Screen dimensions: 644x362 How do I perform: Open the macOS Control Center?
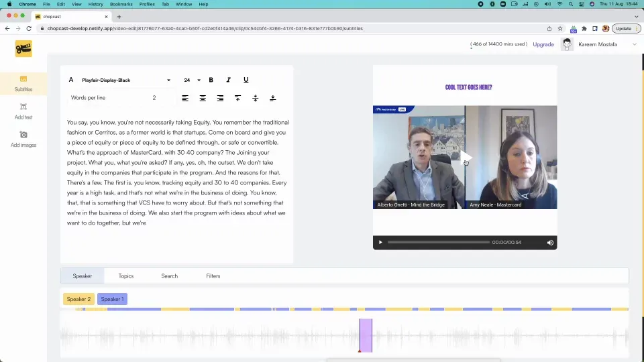click(581, 4)
